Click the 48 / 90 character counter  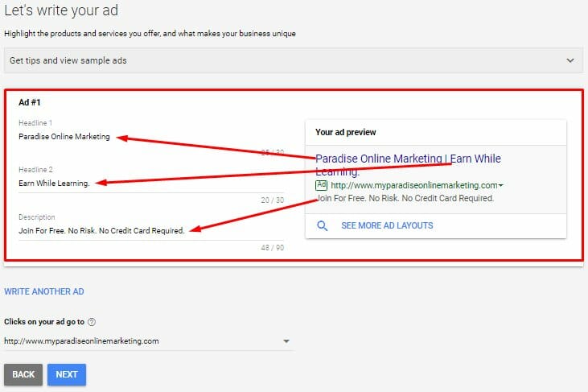pos(273,248)
